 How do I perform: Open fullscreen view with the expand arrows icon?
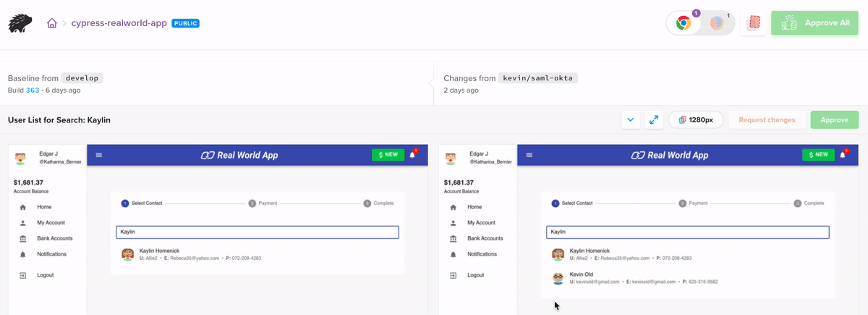point(654,120)
